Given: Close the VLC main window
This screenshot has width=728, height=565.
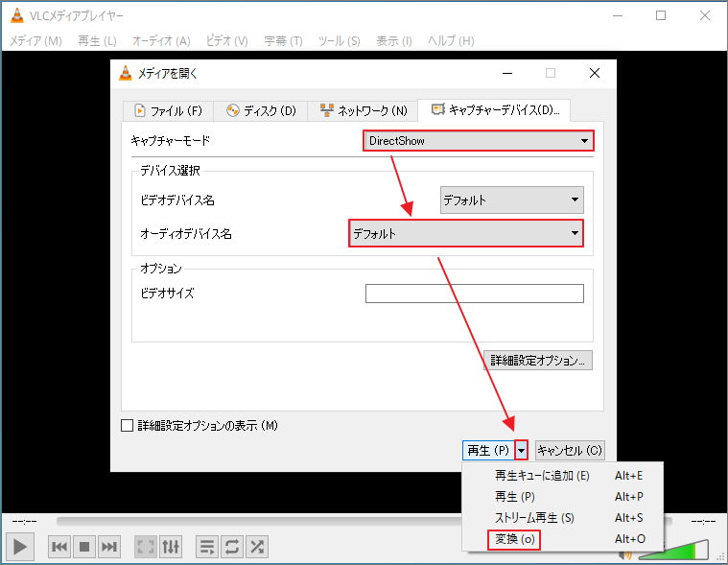Looking at the screenshot, I should (x=704, y=15).
